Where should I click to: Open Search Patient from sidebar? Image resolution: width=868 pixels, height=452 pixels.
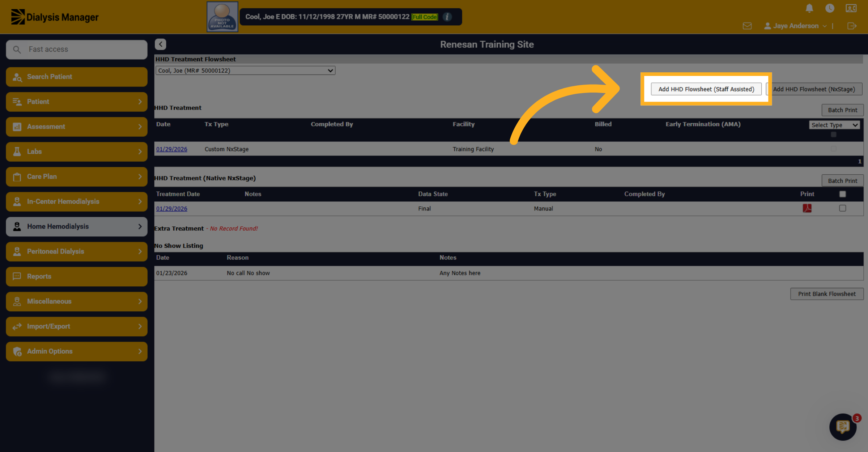coord(77,77)
